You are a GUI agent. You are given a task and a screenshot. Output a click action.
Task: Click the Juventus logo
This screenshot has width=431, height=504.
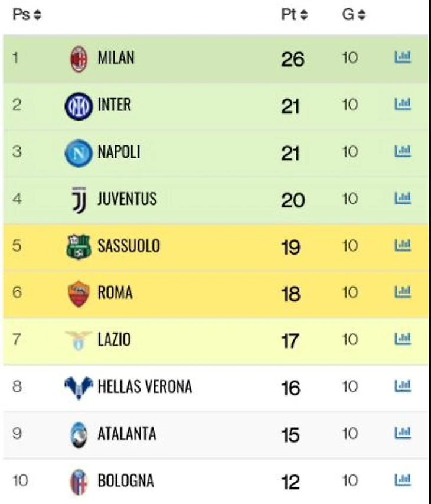(79, 200)
